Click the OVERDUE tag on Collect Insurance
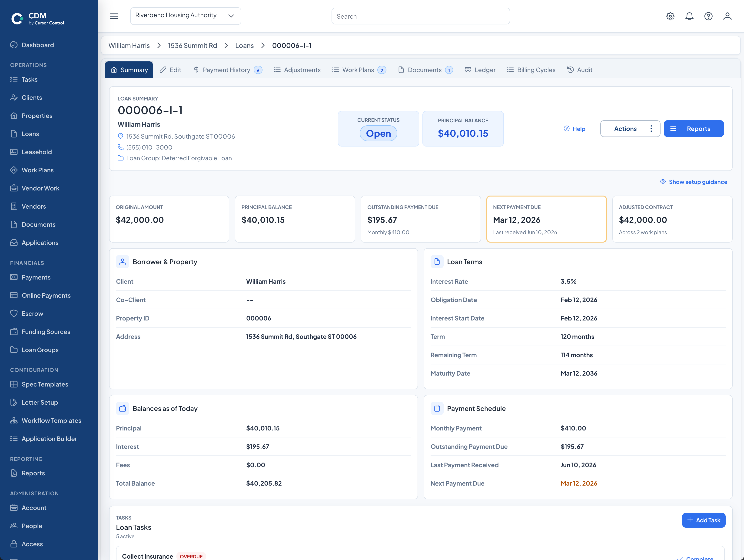The height and width of the screenshot is (560, 744). (191, 556)
